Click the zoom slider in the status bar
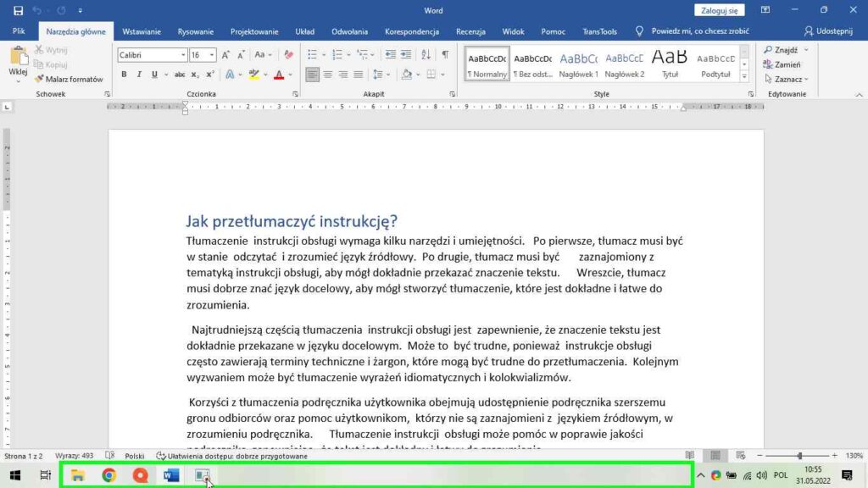This screenshot has height=488, width=868. pyautogui.click(x=799, y=456)
